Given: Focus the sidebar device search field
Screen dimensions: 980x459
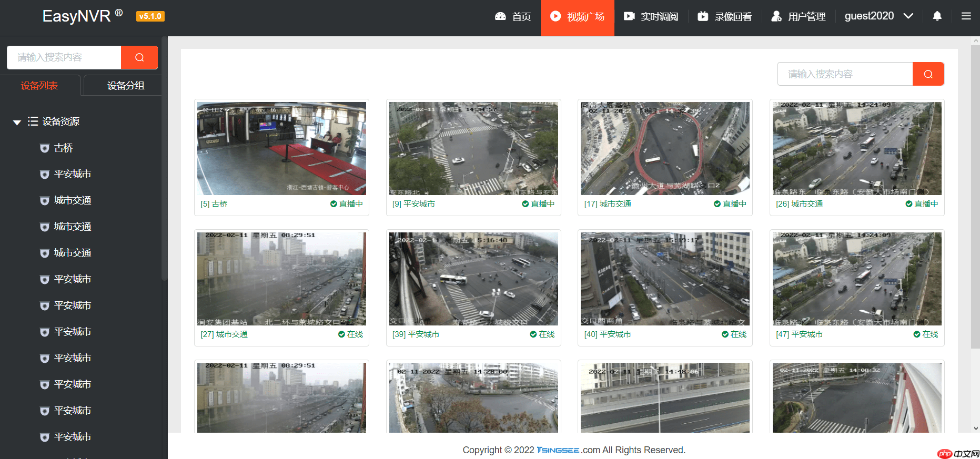Looking at the screenshot, I should pyautogui.click(x=64, y=57).
